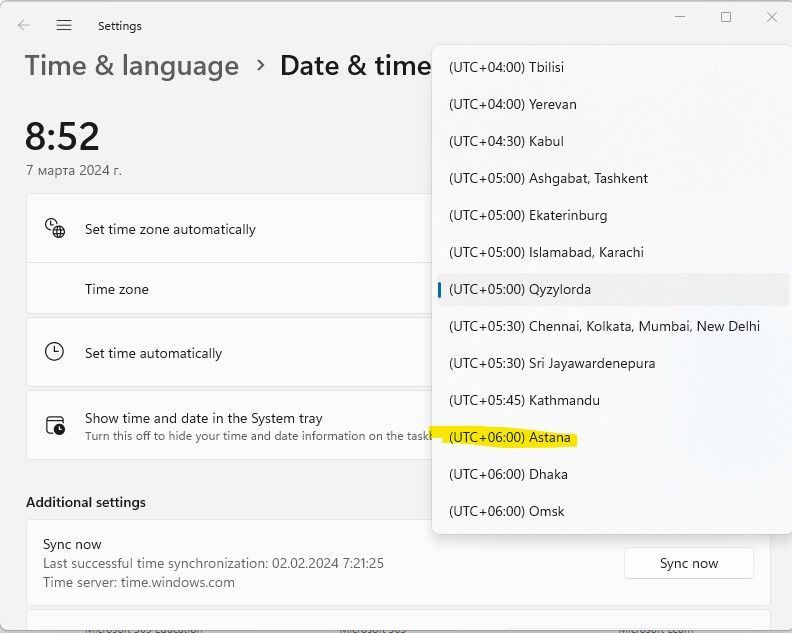Go back with the arrow icon
792x633 pixels.
(23, 25)
